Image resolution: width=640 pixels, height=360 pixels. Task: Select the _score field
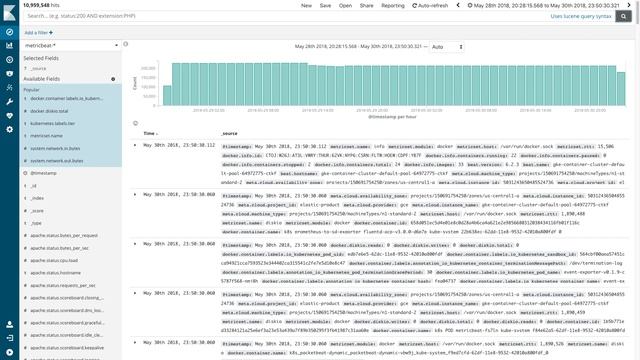(37, 211)
